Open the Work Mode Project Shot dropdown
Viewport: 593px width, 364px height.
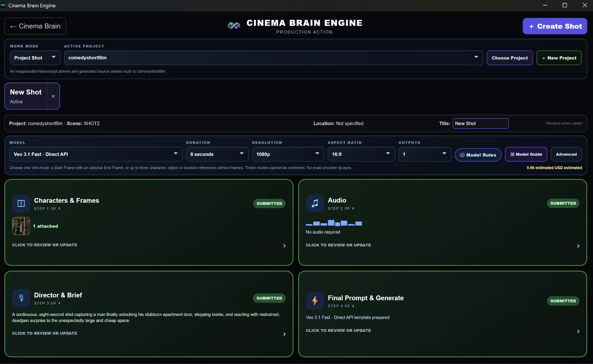coord(35,58)
